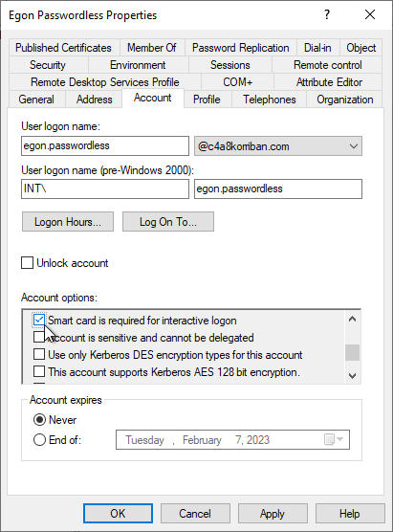The image size is (393, 532).
Task: Switch to the Member Of tab
Action: point(152,48)
